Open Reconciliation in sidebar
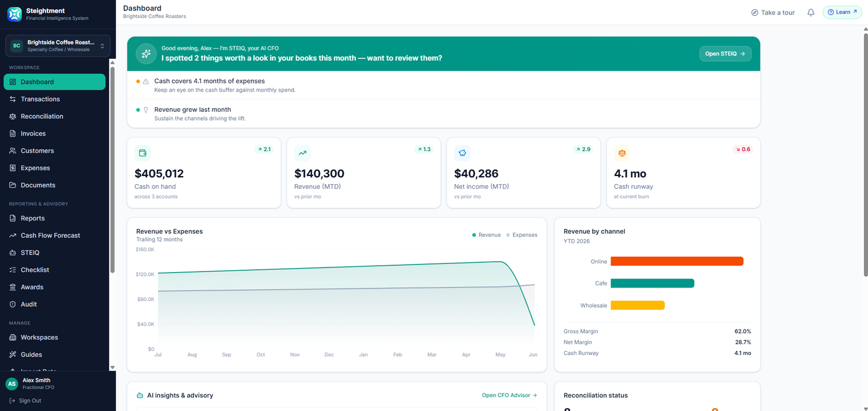 click(54, 116)
